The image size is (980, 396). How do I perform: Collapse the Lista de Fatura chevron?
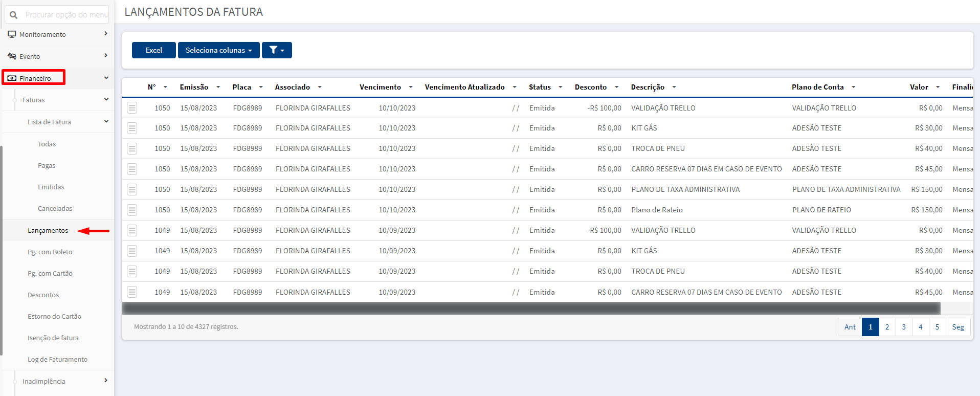[106, 121]
